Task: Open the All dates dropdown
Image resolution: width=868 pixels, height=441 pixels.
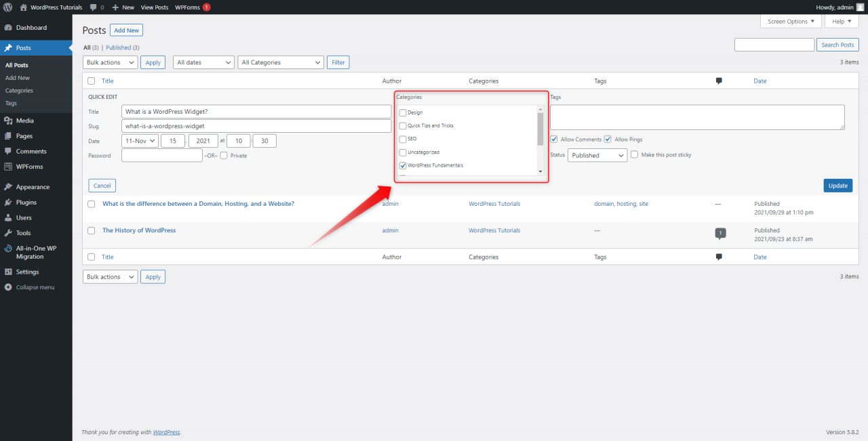Action: pyautogui.click(x=203, y=62)
